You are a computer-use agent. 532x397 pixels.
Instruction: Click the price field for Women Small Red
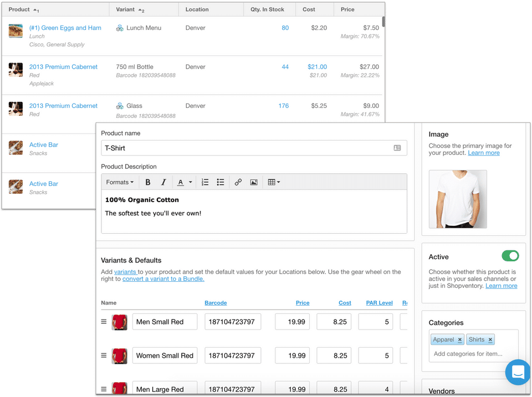pos(292,355)
